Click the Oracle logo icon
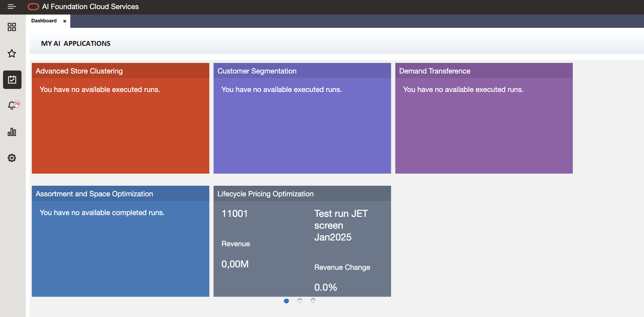This screenshot has width=644, height=317. [33, 7]
